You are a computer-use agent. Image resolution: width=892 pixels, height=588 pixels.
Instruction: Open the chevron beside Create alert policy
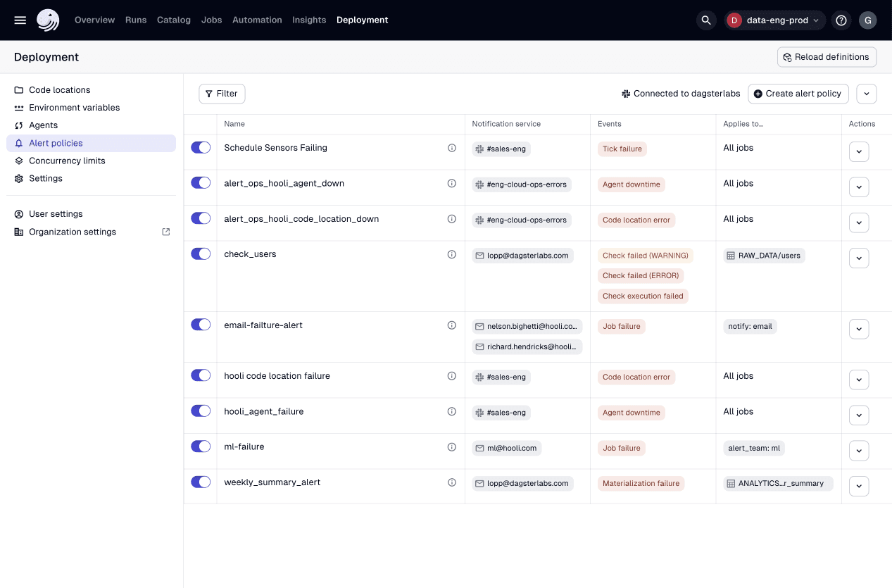tap(867, 93)
